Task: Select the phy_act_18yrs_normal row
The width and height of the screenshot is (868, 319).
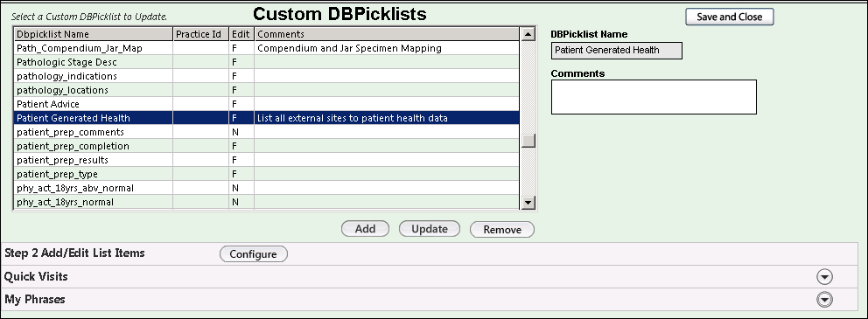Action: [x=266, y=203]
